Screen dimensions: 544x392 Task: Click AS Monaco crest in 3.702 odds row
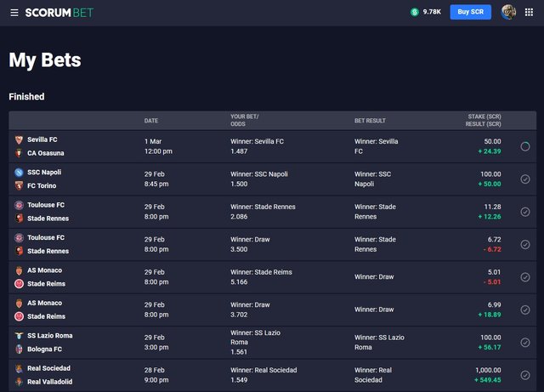click(19, 303)
